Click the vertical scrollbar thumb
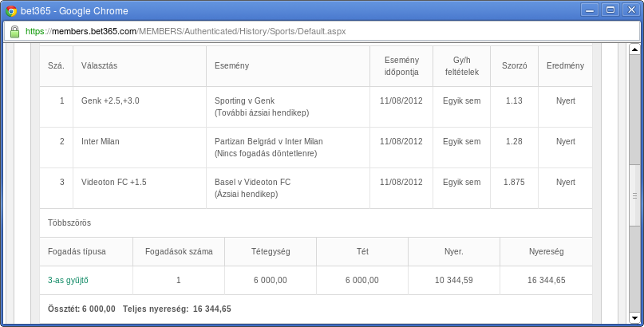Screen dimensions: 644x327 click(x=634, y=196)
